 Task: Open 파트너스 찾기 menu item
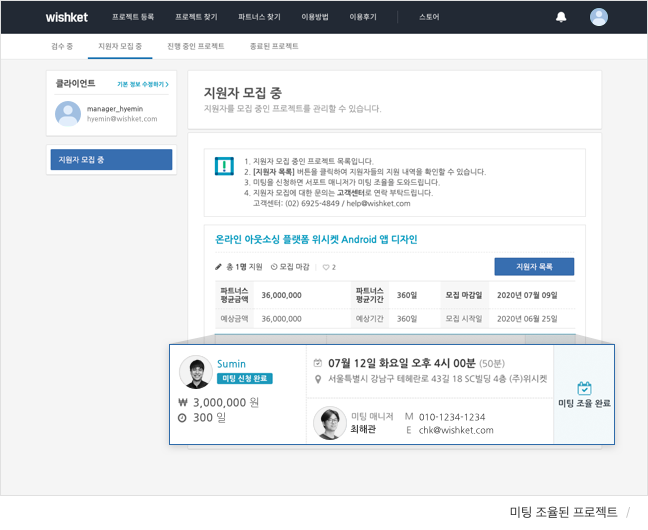pyautogui.click(x=259, y=17)
